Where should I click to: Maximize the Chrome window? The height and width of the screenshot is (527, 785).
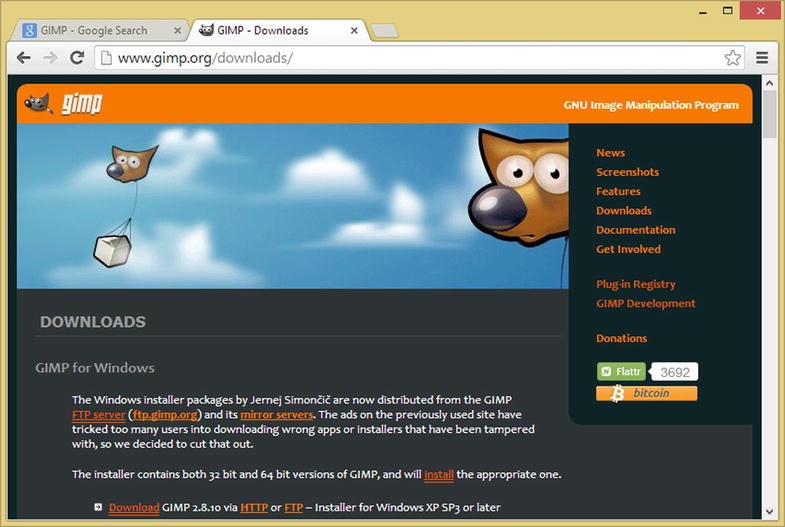point(727,11)
